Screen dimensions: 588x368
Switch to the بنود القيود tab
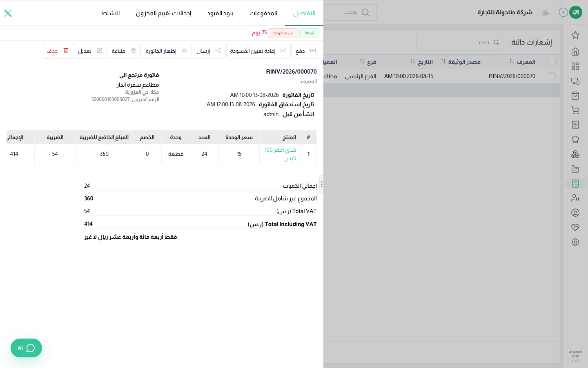220,13
